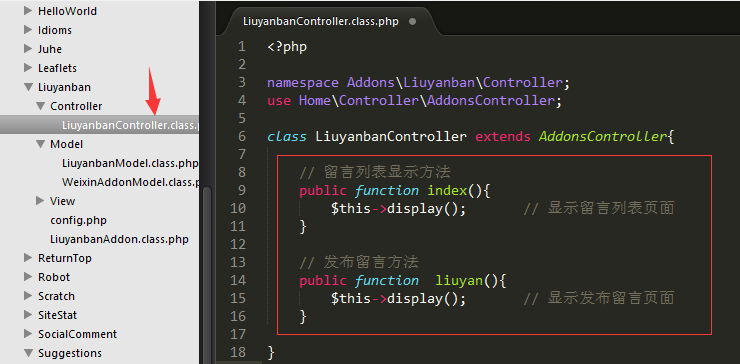
Task: Collapse the Model subfolder arrow
Action: click(x=40, y=144)
